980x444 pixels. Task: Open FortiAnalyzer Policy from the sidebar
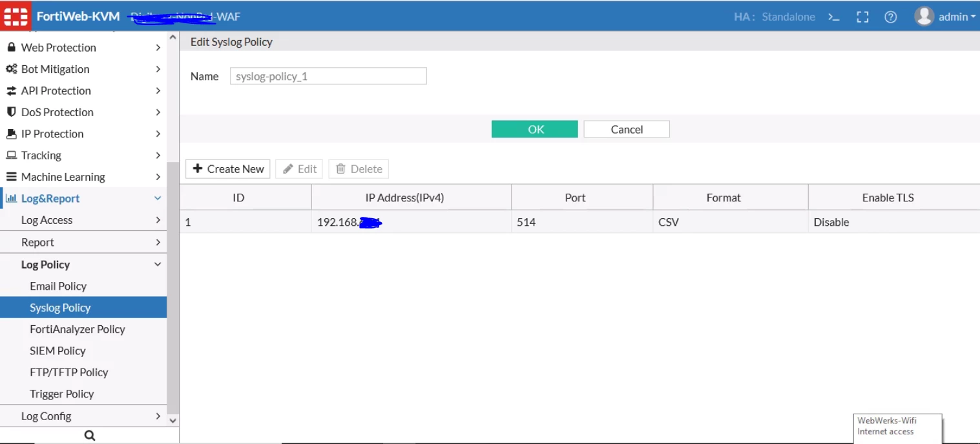[78, 329]
